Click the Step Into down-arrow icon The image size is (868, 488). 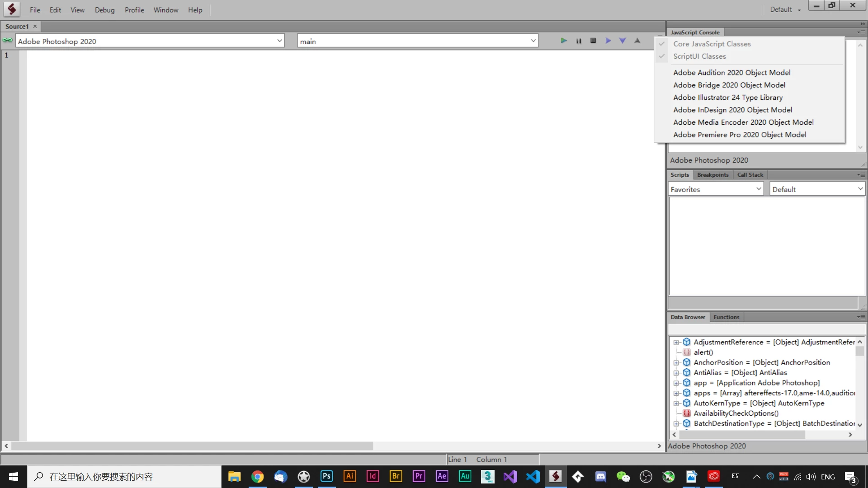point(623,41)
